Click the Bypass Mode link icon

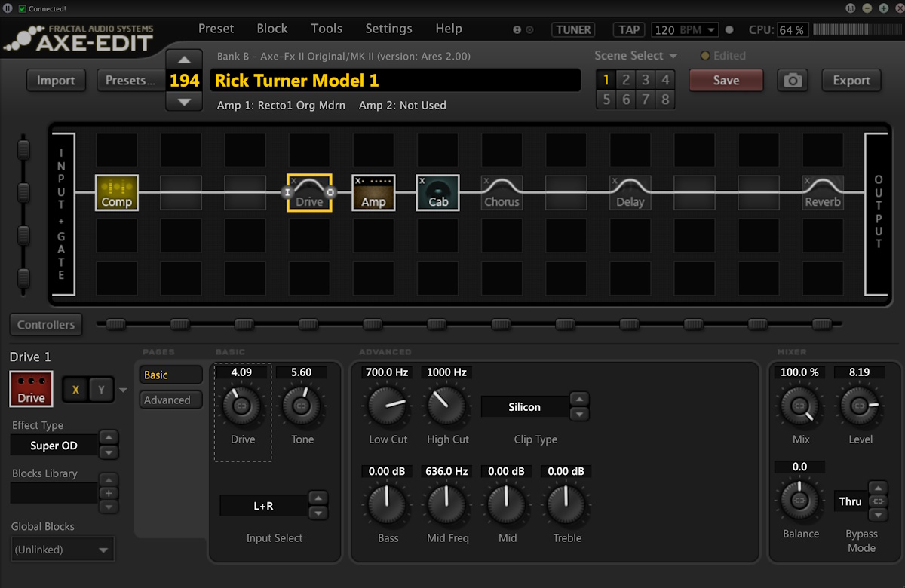point(877,501)
